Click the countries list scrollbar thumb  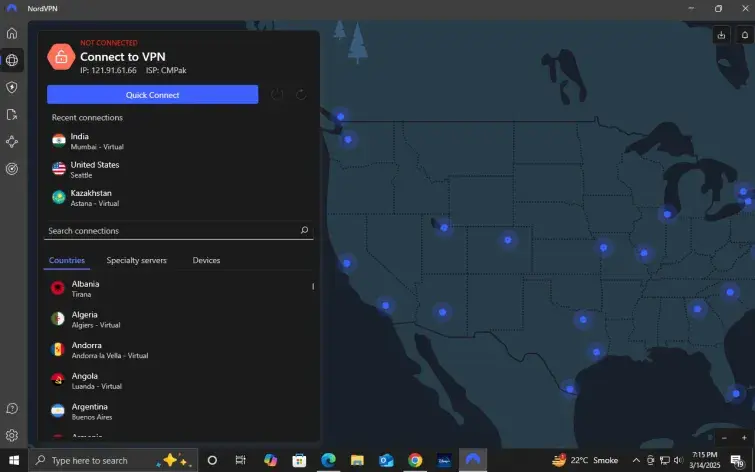(313, 287)
